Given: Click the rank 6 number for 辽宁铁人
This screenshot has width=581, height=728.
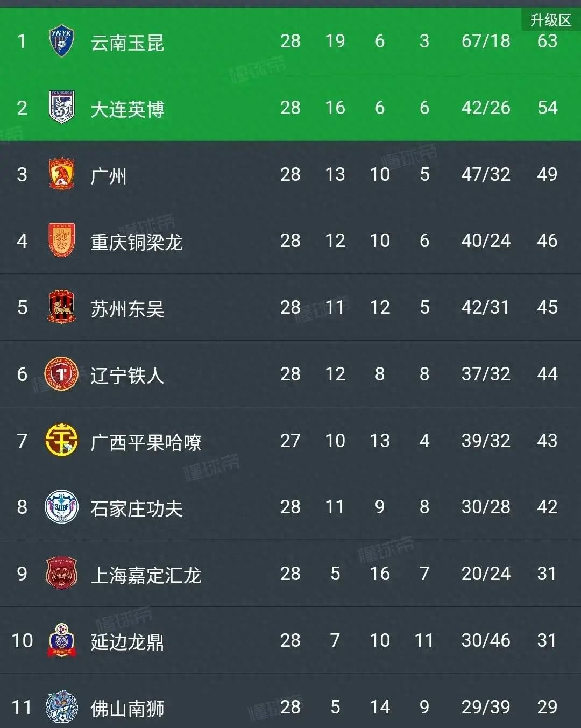Looking at the screenshot, I should 22,374.
